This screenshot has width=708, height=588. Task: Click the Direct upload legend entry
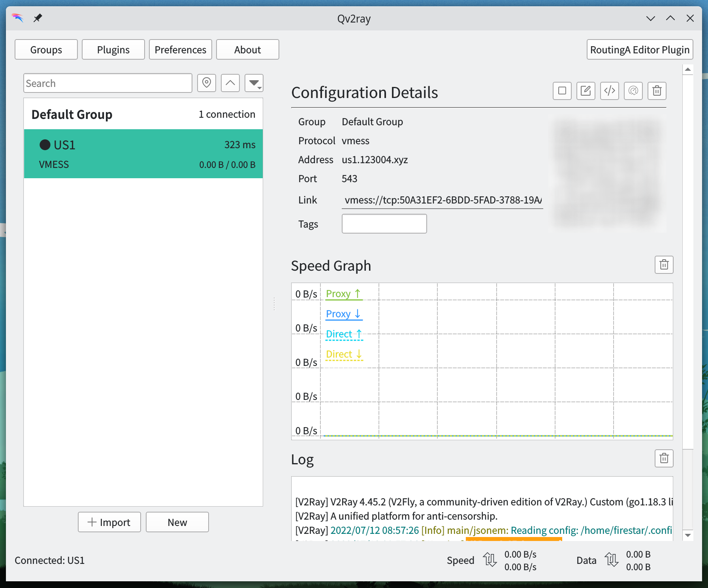[x=344, y=334]
